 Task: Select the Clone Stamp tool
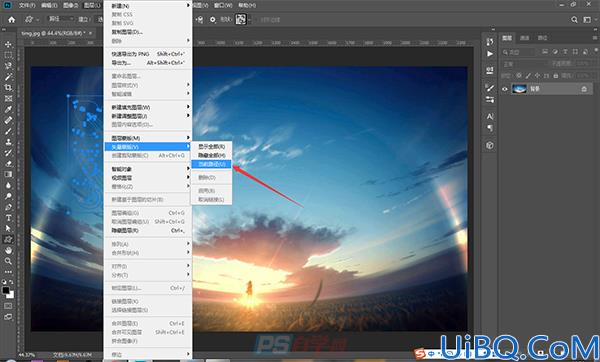pyautogui.click(x=8, y=142)
